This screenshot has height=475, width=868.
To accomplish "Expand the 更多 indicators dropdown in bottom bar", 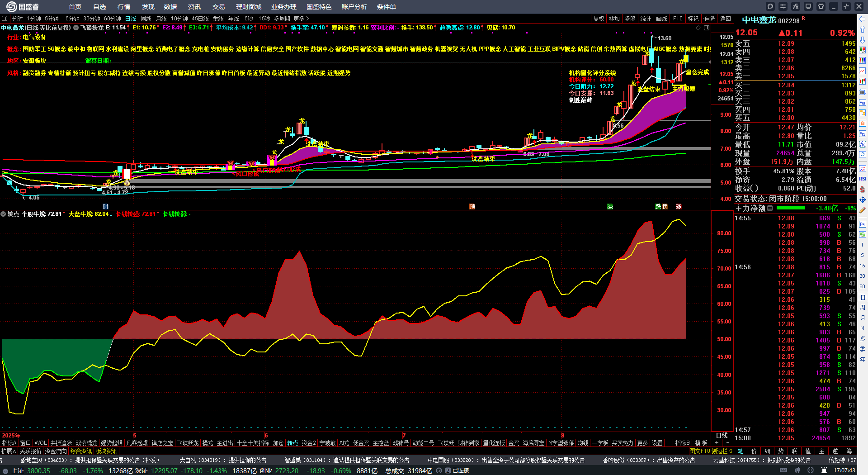I will (642, 443).
